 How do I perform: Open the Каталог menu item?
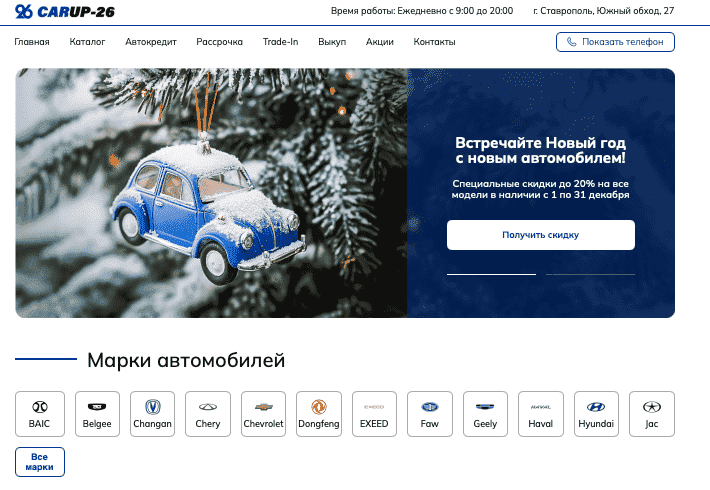coord(87,42)
